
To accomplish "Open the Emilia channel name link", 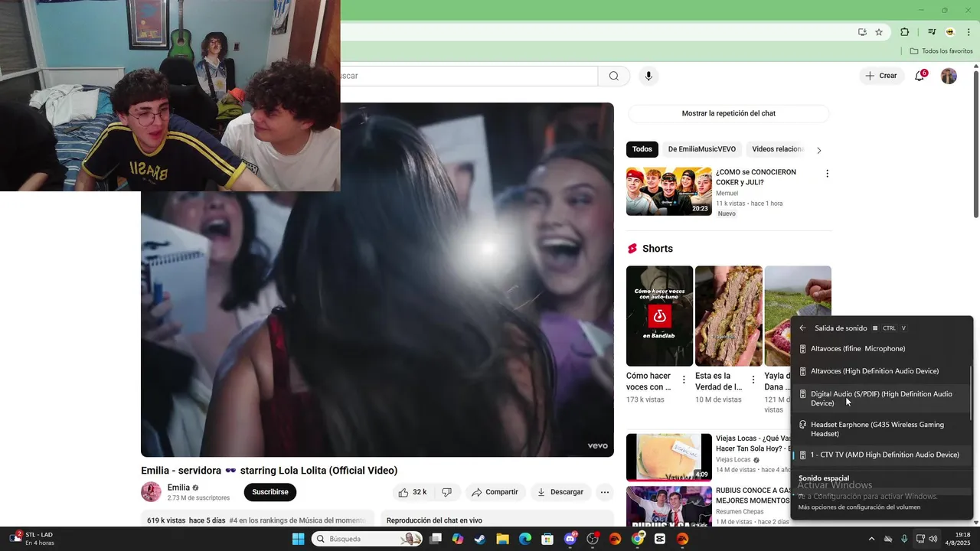I will tap(178, 487).
